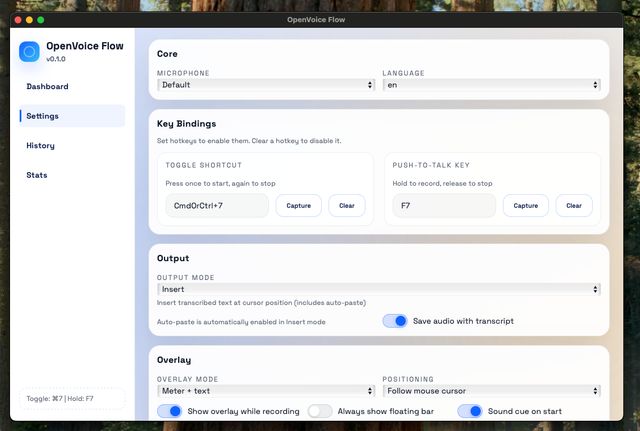Click the yellow minimize window button
The width and height of the screenshot is (640, 431).
tap(29, 20)
